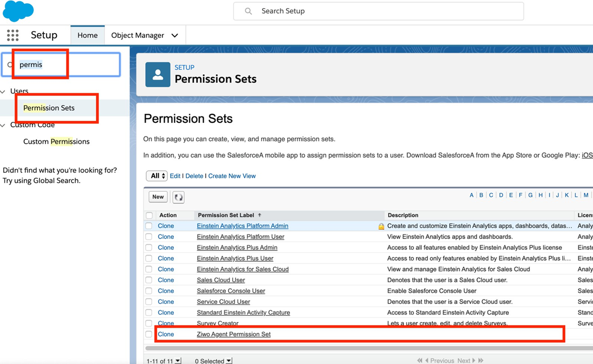Filter list by letter B
593x364 pixels.
coord(481,195)
